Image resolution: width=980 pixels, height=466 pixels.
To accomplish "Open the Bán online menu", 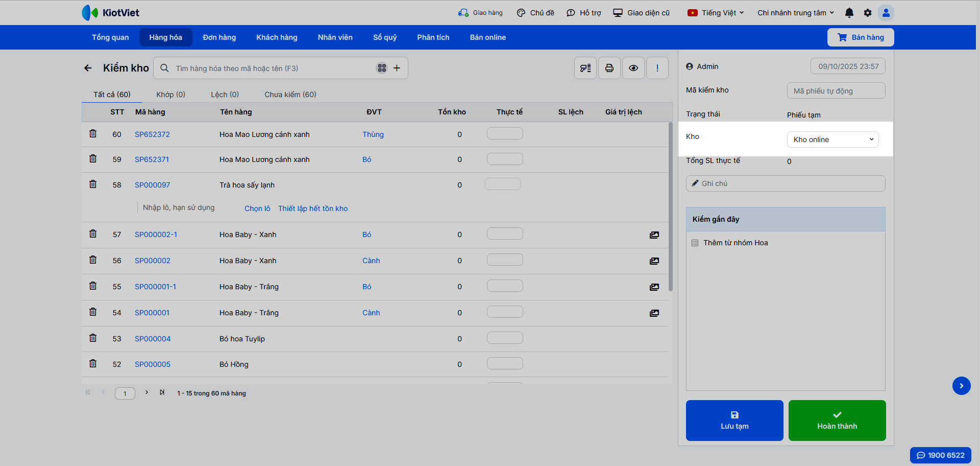I will tap(488, 37).
